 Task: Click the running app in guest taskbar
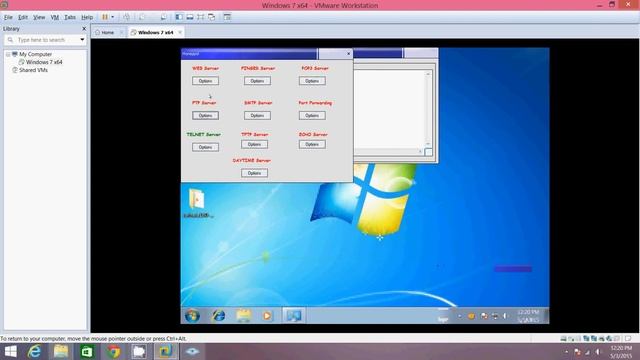point(293,316)
